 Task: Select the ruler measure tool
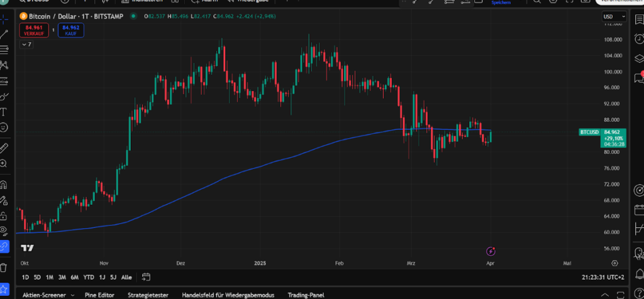coord(4,148)
